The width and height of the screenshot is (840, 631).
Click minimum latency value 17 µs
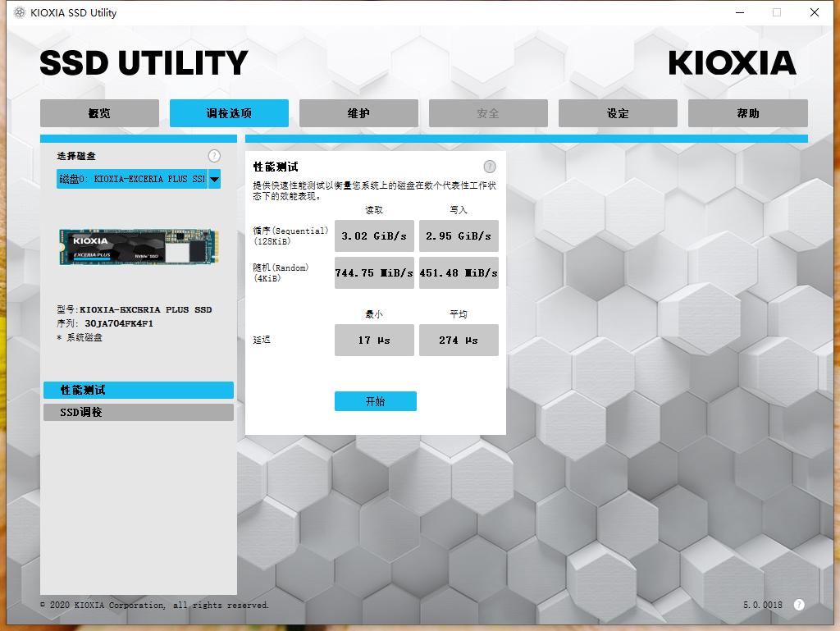point(374,341)
